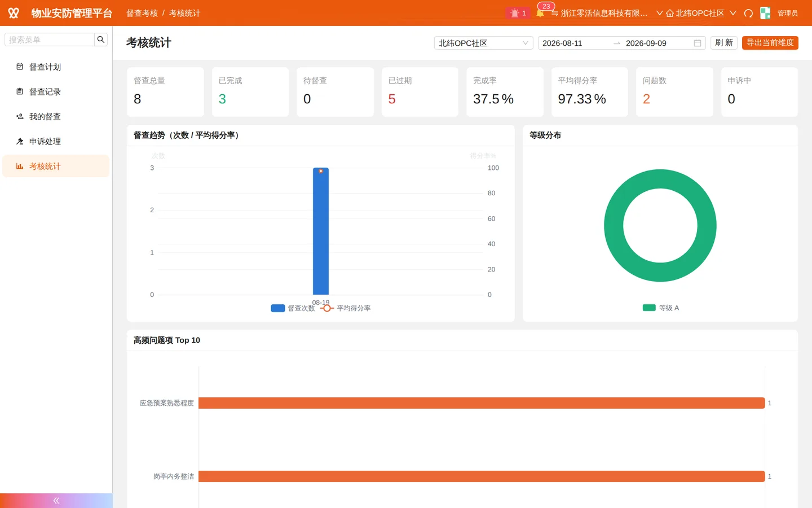
Task: Click the 已过期 card showing 5
Action: pyautogui.click(x=420, y=92)
